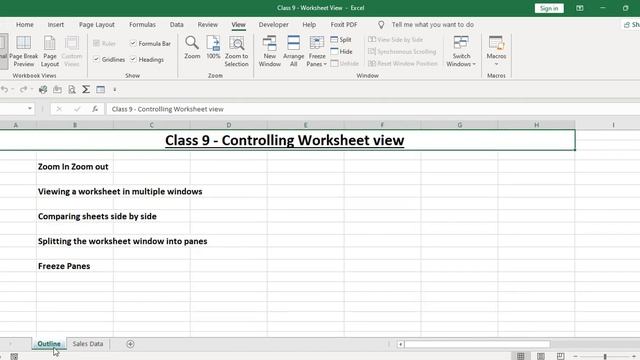Open the Foxit PDF ribbon tab
This screenshot has width=640, height=360.
(x=344, y=24)
